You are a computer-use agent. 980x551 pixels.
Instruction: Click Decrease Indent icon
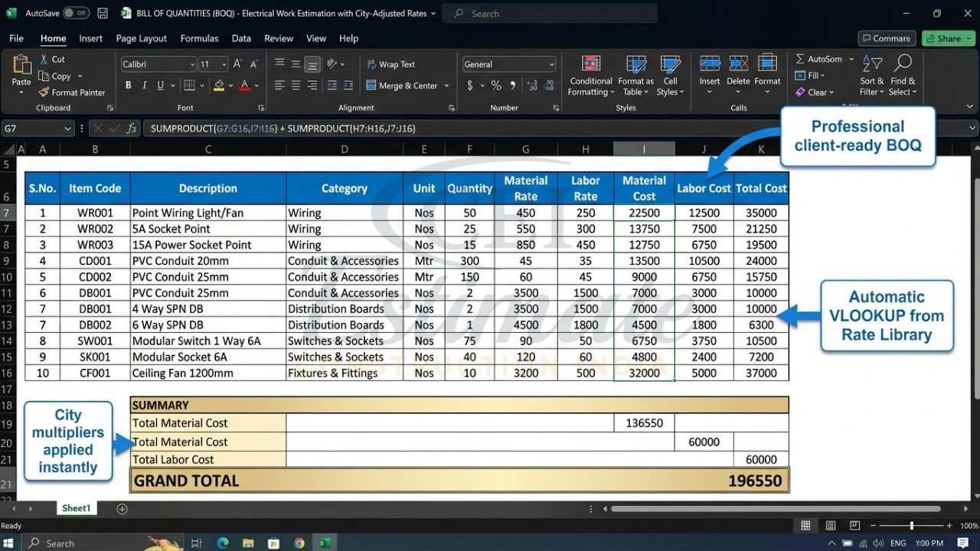[330, 86]
